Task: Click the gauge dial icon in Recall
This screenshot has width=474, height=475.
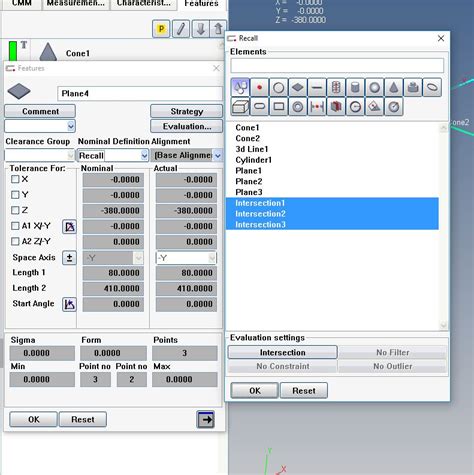Action: [394, 107]
